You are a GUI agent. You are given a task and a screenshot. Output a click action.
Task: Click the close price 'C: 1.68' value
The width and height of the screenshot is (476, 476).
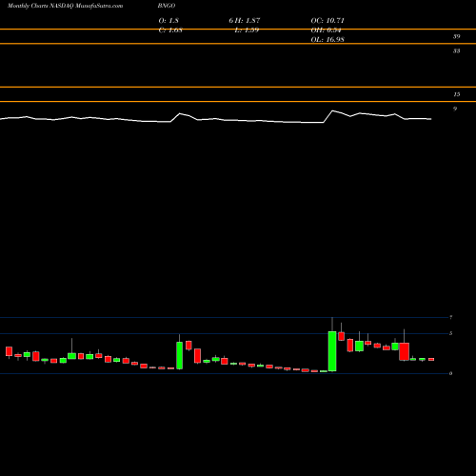[170, 30]
